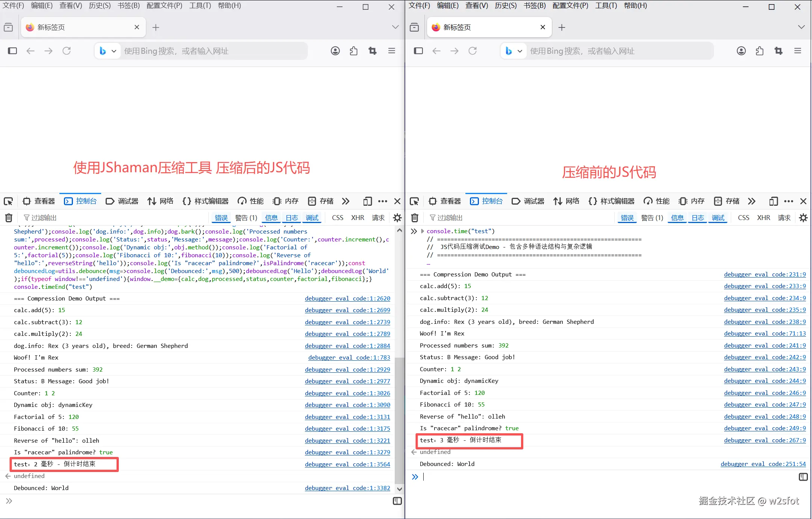Clear console output with the trash icon in left devtools
Image resolution: width=812 pixels, height=519 pixels.
(x=9, y=218)
